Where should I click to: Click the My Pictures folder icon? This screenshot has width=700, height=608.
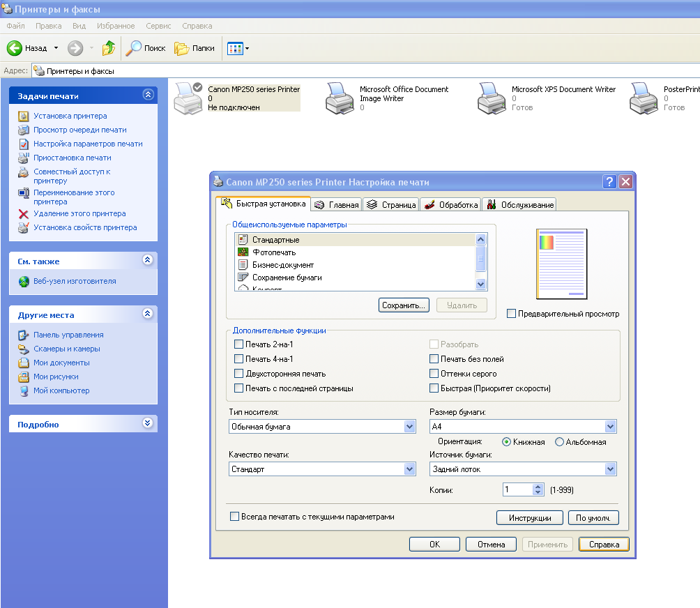24,377
